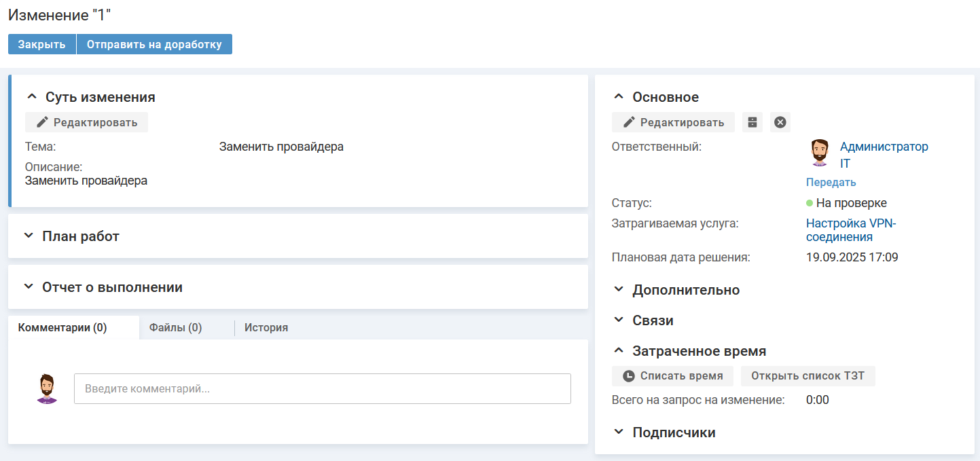This screenshot has width=980, height=461.
Task: Expand the Подписчики section
Action: [618, 432]
